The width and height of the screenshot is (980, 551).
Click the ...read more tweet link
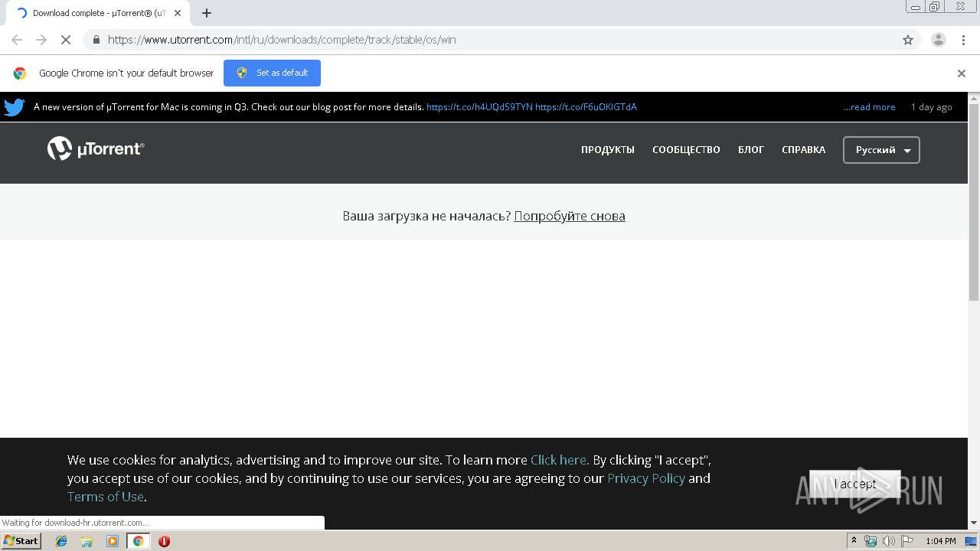tap(869, 107)
